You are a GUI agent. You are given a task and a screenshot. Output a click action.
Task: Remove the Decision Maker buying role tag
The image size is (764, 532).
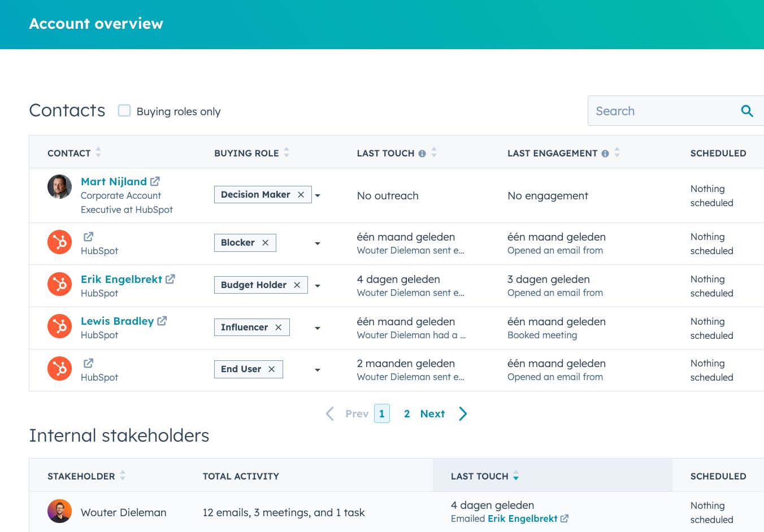click(x=301, y=194)
